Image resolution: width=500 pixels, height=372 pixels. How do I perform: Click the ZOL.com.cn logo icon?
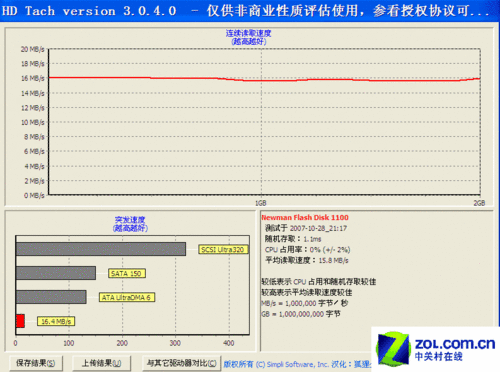click(x=393, y=349)
